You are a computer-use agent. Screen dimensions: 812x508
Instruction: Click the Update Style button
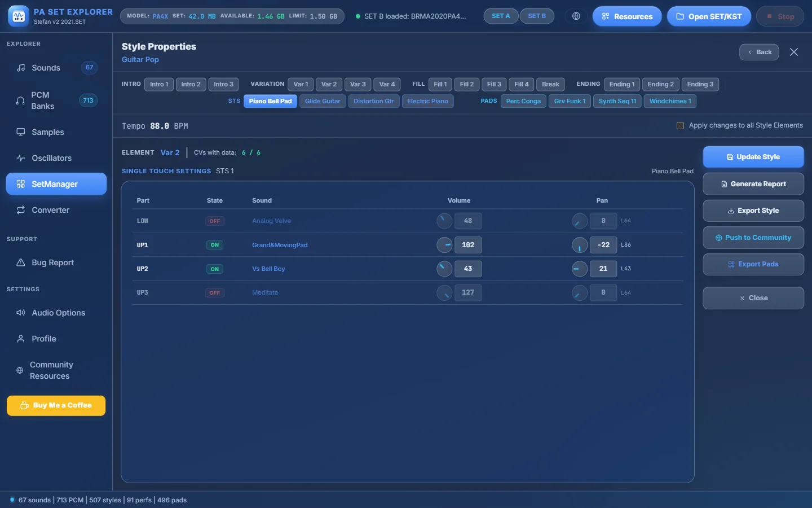click(753, 157)
